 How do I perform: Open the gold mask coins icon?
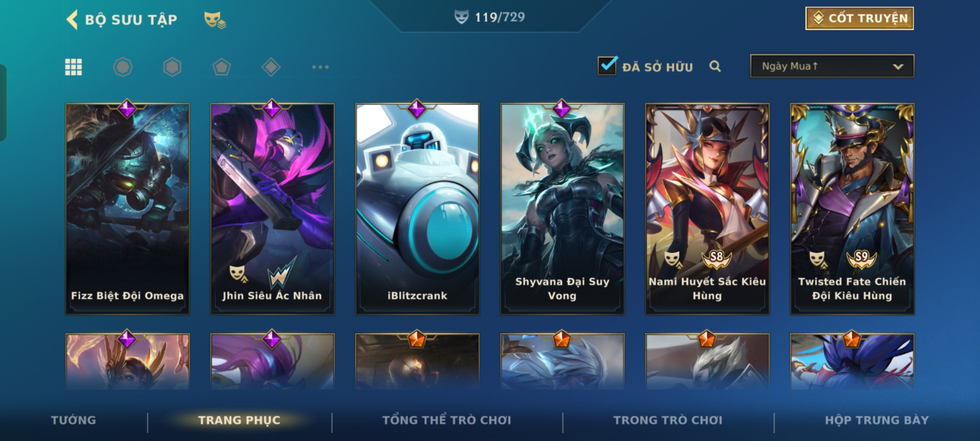215,20
